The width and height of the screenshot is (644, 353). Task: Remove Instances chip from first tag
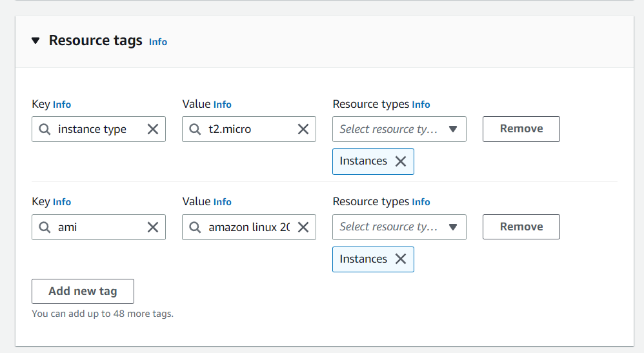click(x=401, y=161)
